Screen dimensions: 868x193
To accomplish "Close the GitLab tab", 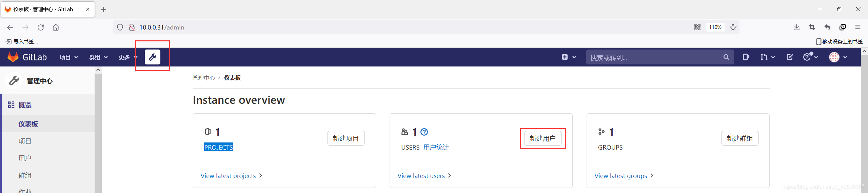I will pos(88,9).
